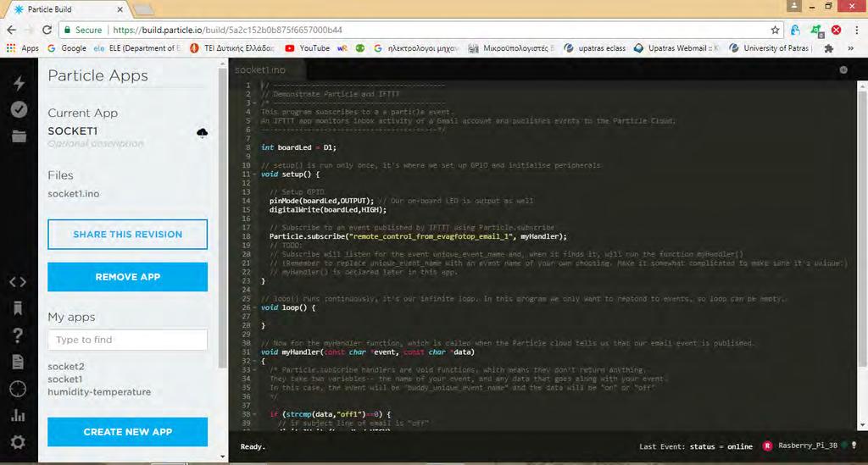
Task: Open the ELE Department bookmark
Action: tap(137, 48)
